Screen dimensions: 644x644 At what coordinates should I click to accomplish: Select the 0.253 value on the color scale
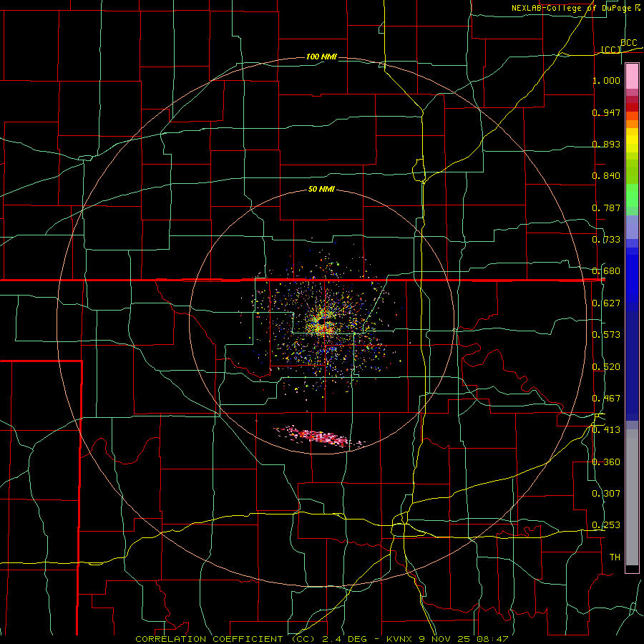click(606, 525)
